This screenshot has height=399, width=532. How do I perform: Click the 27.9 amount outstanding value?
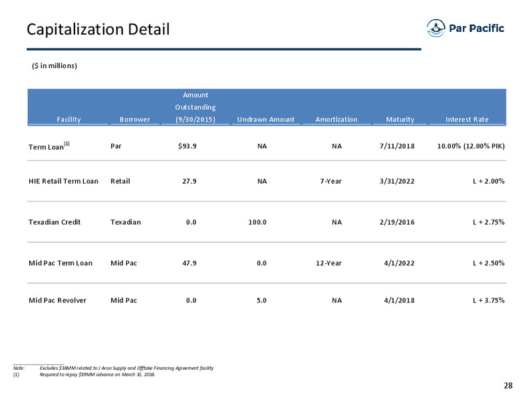point(190,181)
